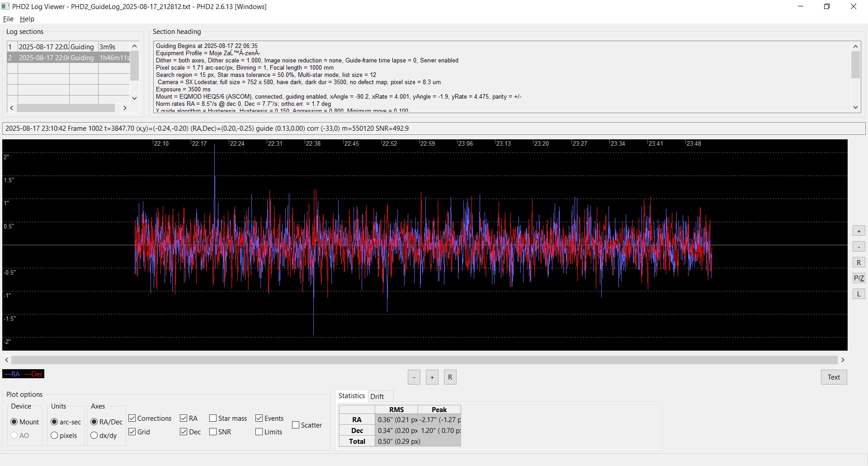The image size is (868, 466).
Task: Click the Section heading scroll-down arrow
Action: 855,107
